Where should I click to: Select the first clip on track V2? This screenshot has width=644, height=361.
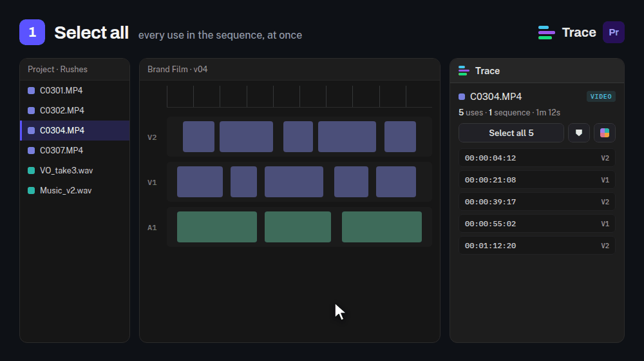coord(198,137)
